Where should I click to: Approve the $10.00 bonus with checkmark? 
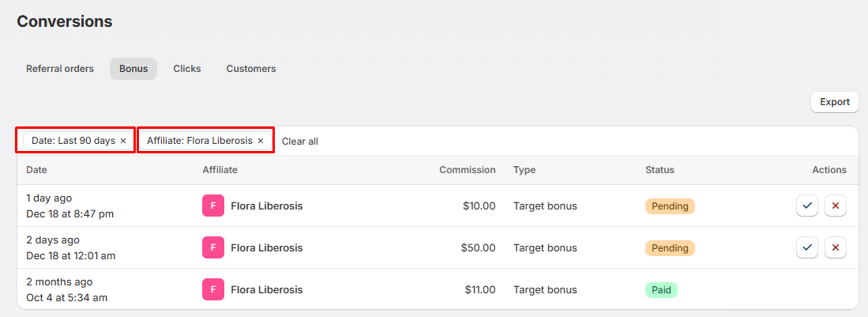[807, 206]
